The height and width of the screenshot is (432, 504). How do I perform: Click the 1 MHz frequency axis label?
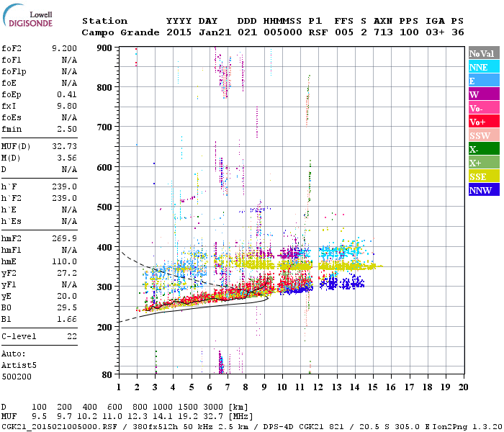pos(119,387)
